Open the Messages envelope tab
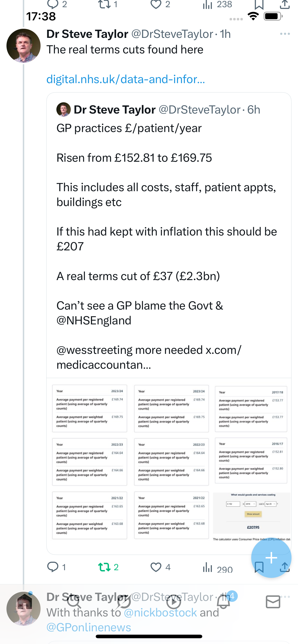 (x=273, y=602)
